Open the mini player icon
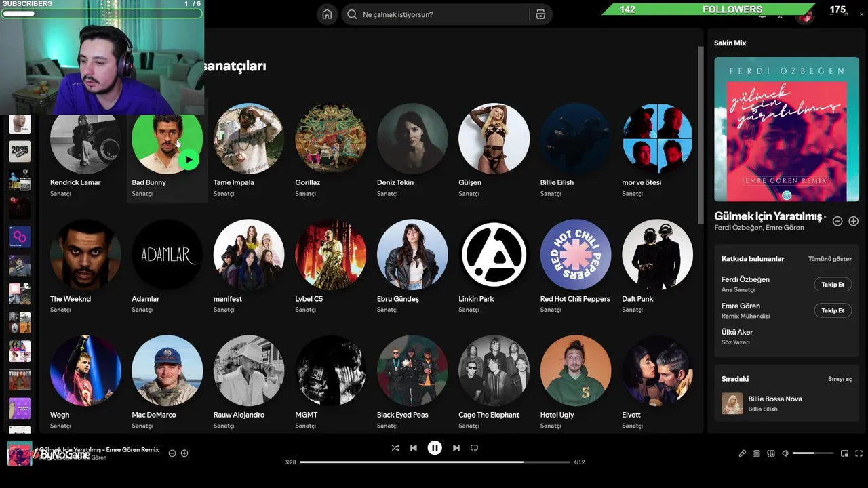 pyautogui.click(x=845, y=453)
